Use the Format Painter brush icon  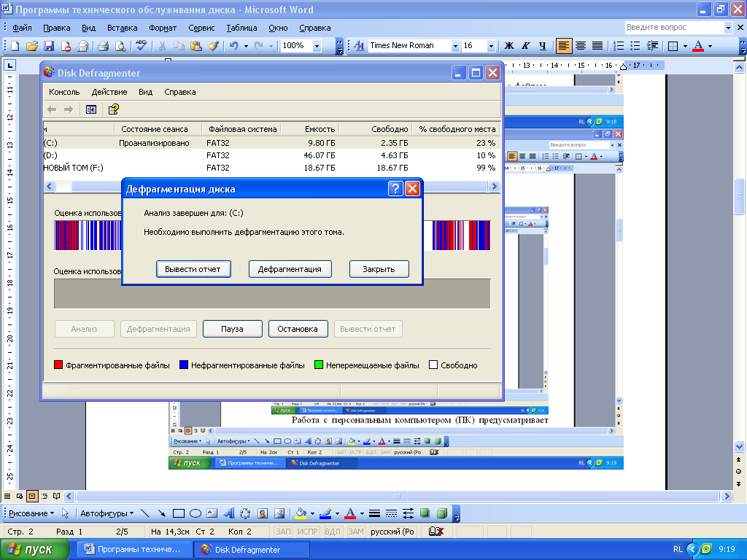tap(213, 46)
